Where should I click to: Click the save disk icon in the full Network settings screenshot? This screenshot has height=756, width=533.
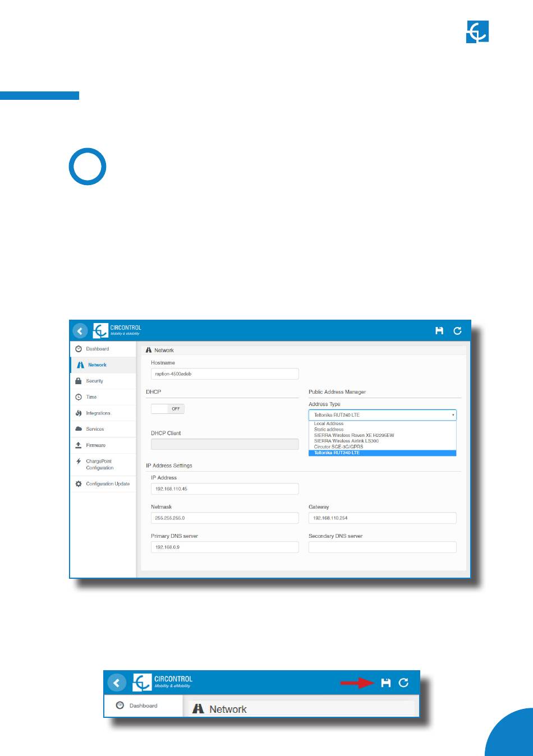[x=439, y=331]
